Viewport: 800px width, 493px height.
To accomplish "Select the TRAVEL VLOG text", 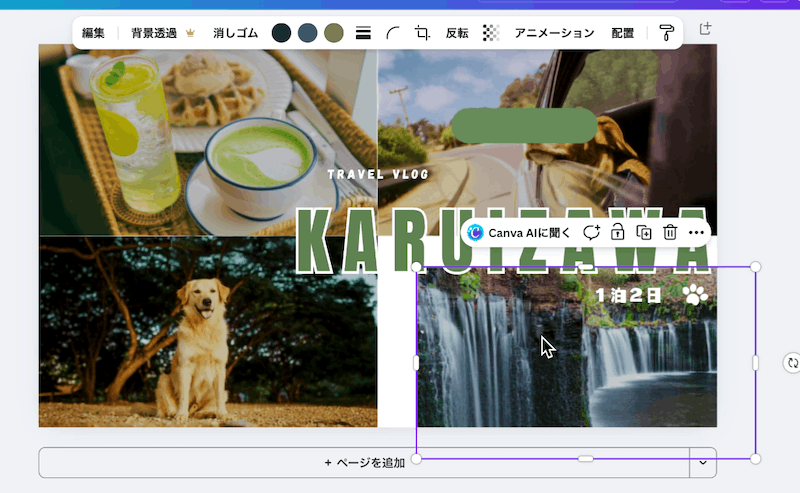I will [378, 175].
